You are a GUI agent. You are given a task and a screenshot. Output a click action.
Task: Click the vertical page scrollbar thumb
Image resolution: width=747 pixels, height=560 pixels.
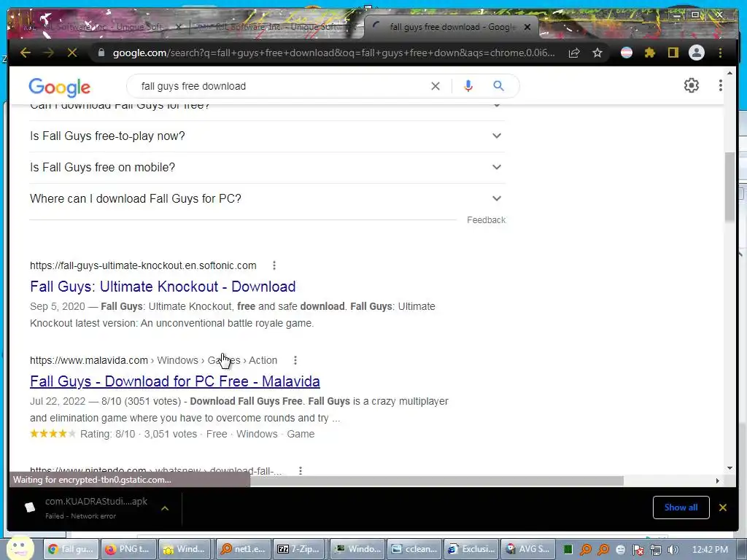(x=729, y=187)
